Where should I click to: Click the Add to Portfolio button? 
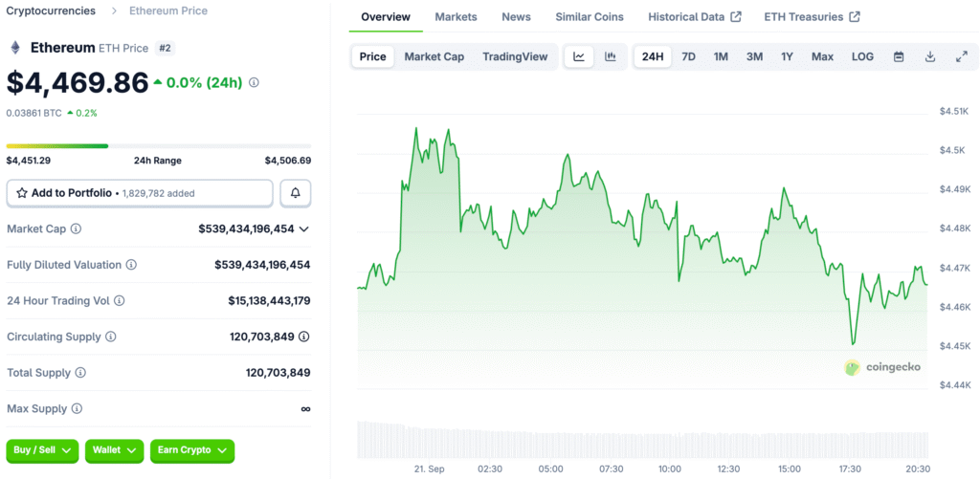click(140, 193)
